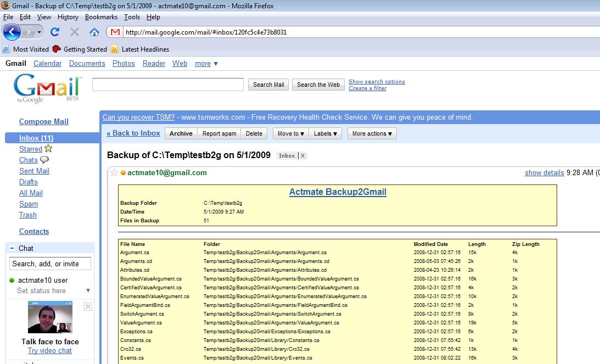
Task: Collapse the Chat panel minus icon
Action: (x=12, y=248)
